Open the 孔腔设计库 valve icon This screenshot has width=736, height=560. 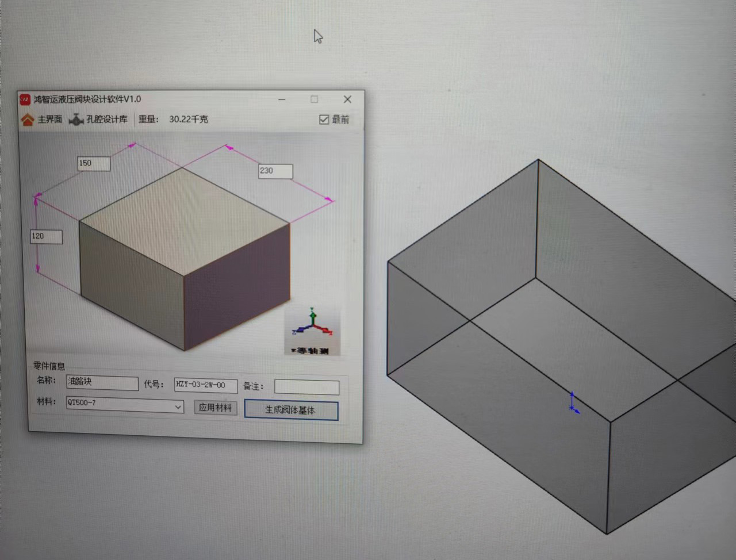(x=76, y=119)
